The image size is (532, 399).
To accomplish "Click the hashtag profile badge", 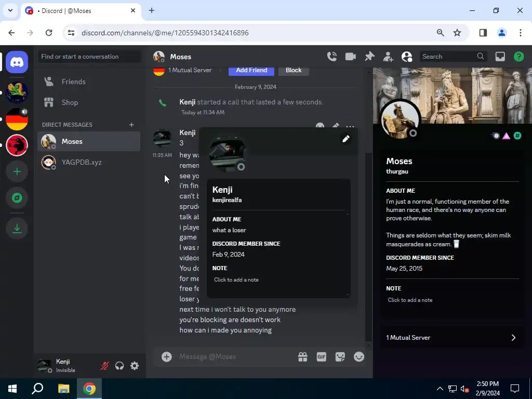I will [x=517, y=136].
